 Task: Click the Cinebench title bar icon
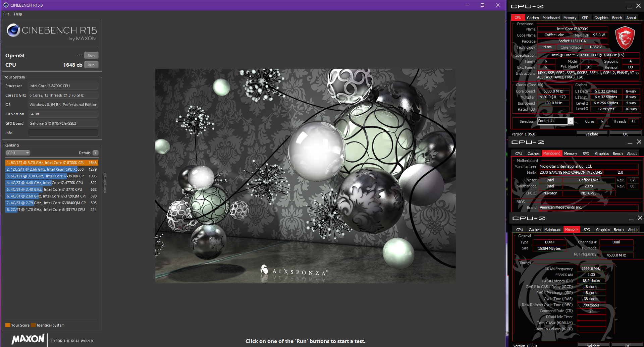click(x=6, y=5)
